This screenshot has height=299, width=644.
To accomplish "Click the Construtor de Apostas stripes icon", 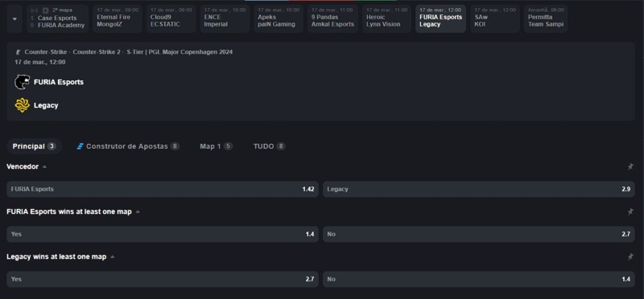I will pos(80,146).
